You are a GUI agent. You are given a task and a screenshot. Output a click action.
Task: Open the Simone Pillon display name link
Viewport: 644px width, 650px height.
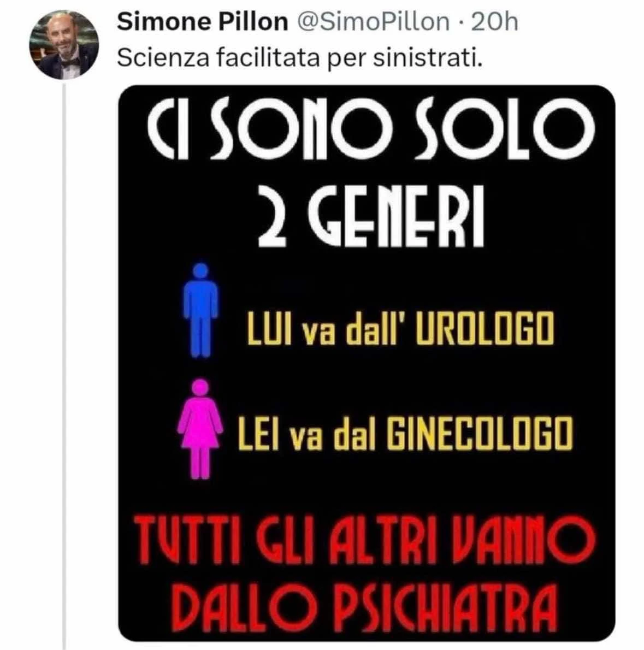202,21
